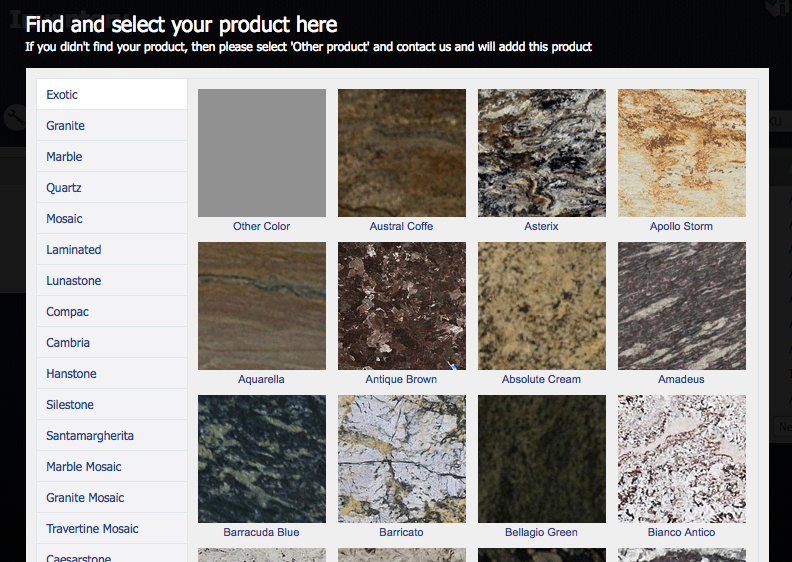
Task: Click the Amadeus name link
Action: [681, 379]
